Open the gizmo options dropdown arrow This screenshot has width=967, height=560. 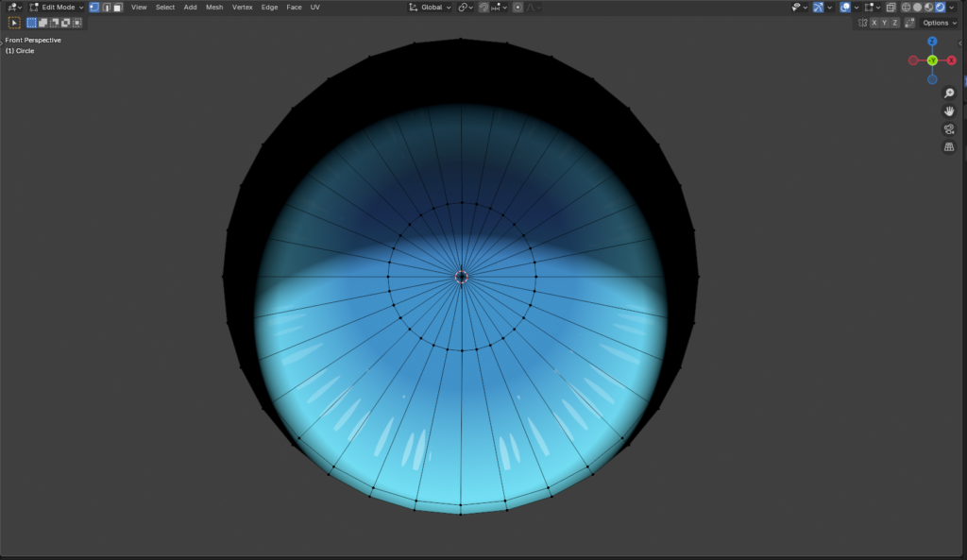coord(829,8)
